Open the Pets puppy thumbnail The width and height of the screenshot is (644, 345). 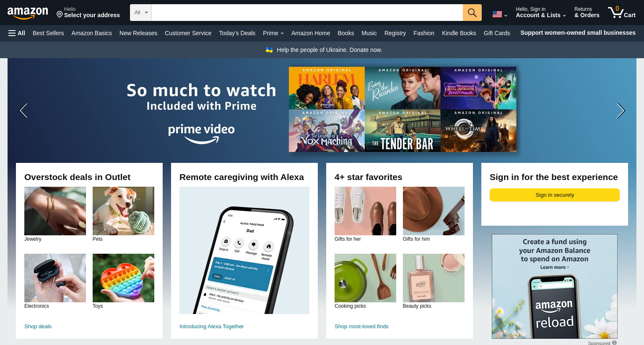coord(123,211)
